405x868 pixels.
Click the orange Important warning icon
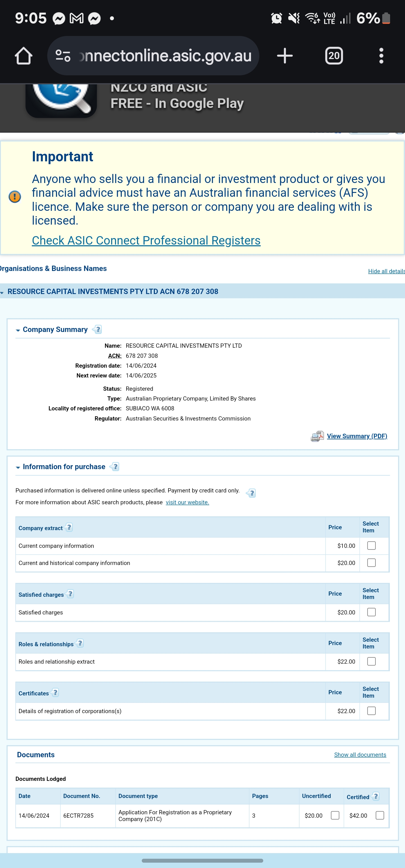(15, 196)
